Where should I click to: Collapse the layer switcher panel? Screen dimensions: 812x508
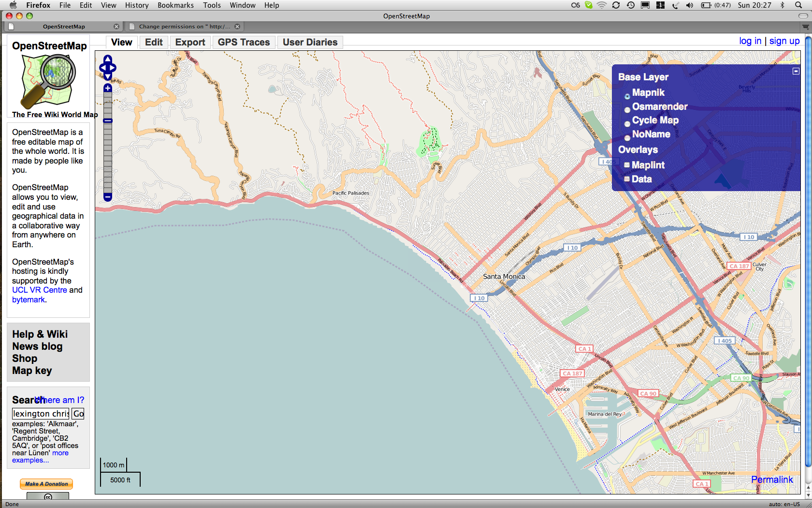pos(796,71)
